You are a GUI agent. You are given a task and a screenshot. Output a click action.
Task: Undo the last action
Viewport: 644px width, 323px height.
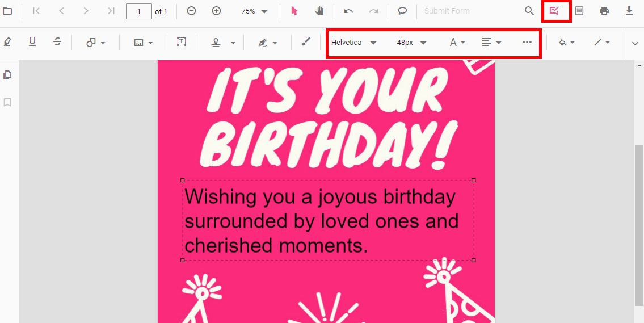(348, 11)
